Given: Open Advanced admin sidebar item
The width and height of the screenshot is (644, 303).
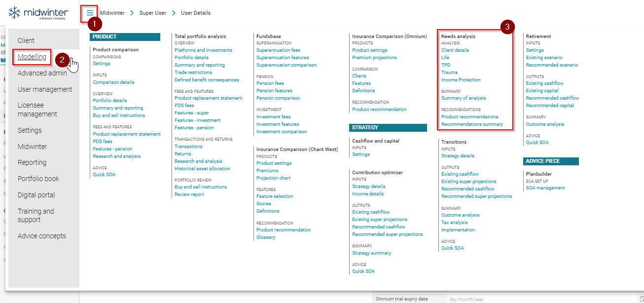Looking at the screenshot, I should click(x=42, y=73).
